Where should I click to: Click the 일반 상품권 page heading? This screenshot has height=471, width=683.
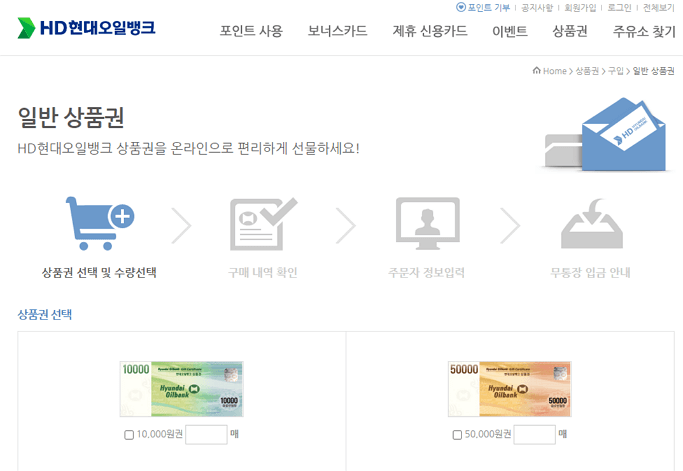pos(71,118)
